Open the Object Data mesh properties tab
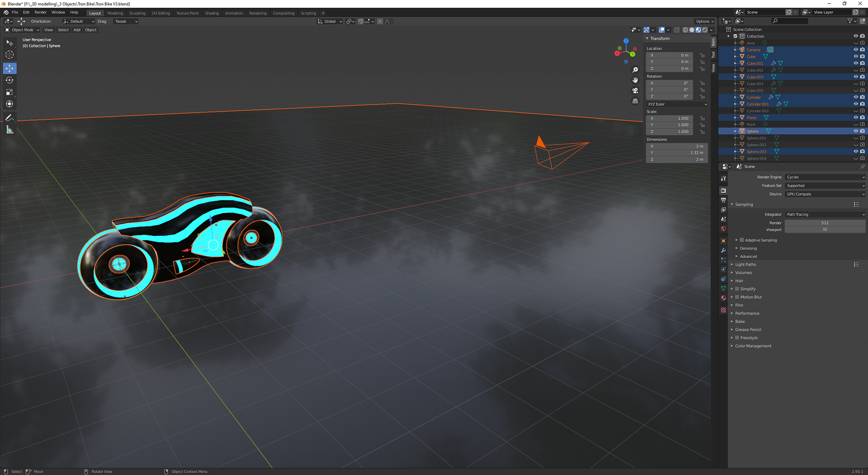The height and width of the screenshot is (475, 868). (x=723, y=288)
